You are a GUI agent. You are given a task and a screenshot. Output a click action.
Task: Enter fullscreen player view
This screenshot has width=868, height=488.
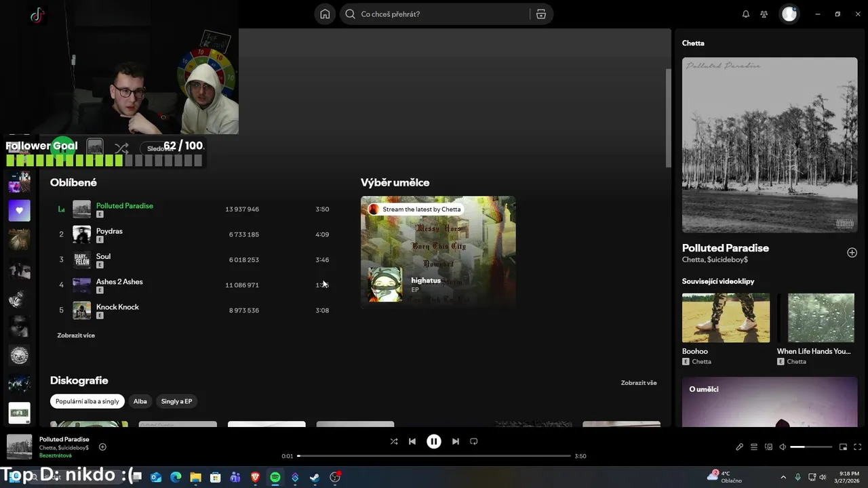858,447
